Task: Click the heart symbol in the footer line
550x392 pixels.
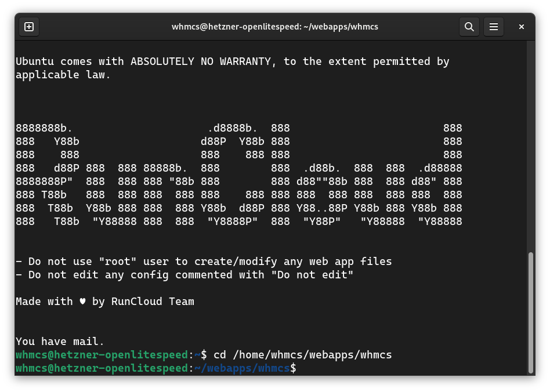Action: point(82,302)
